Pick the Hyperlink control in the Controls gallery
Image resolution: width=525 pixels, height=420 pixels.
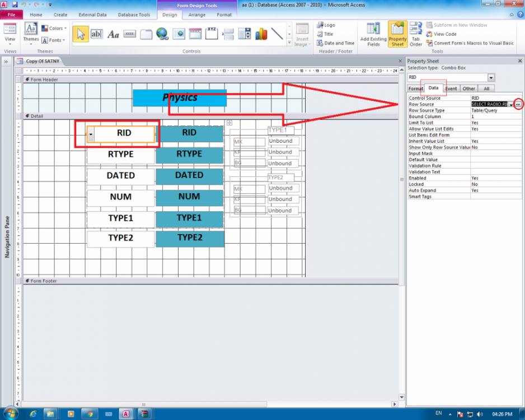click(x=162, y=34)
